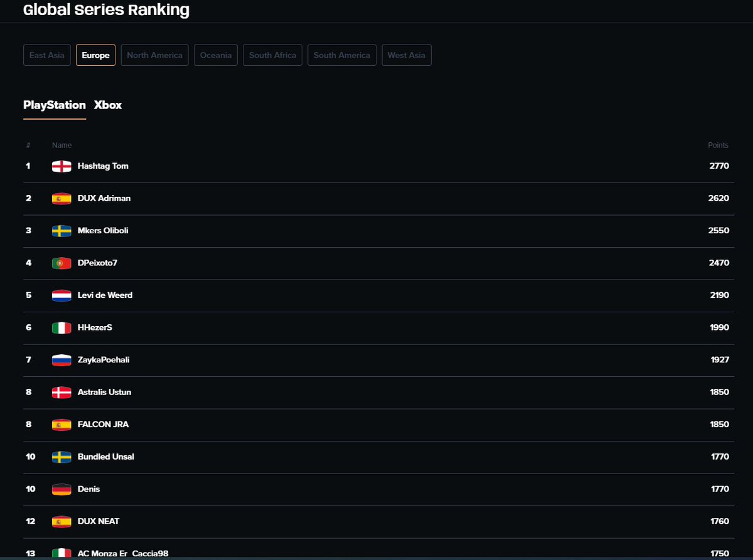Click the Denmark flag next to Astralis Ustun
753x560 pixels.
(61, 392)
